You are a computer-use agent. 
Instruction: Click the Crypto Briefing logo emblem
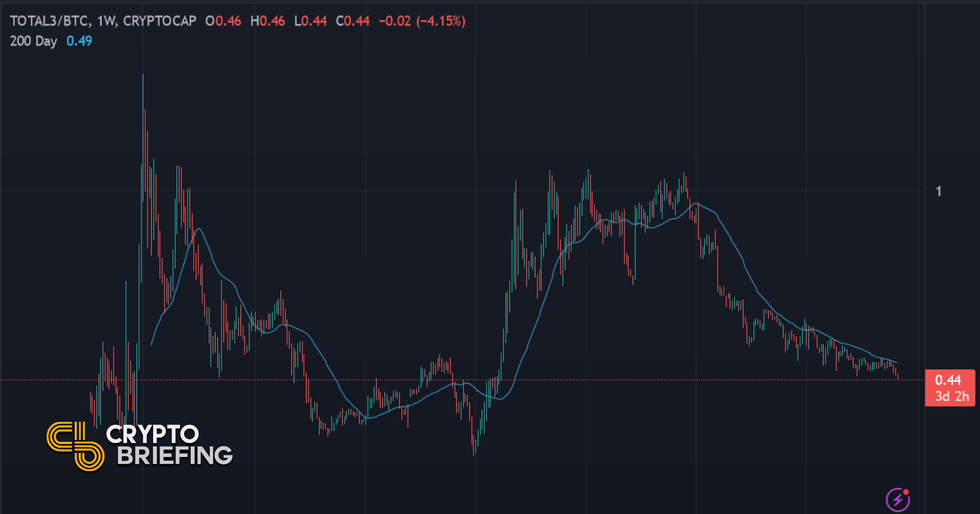76,446
